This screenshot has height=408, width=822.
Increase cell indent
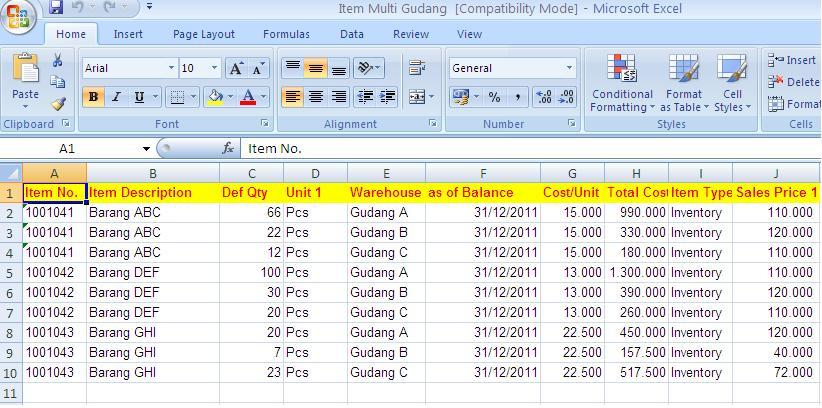[387, 97]
